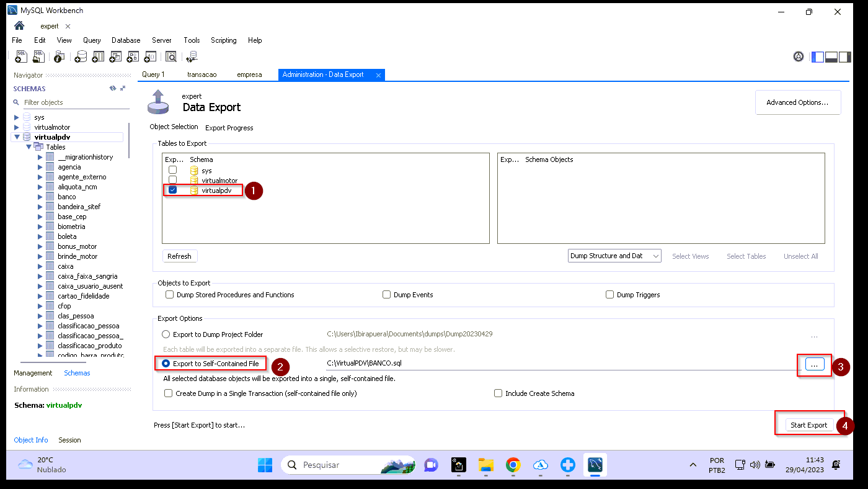Viewport: 868px width, 489px height.
Task: Open the Session info tab
Action: (69, 440)
